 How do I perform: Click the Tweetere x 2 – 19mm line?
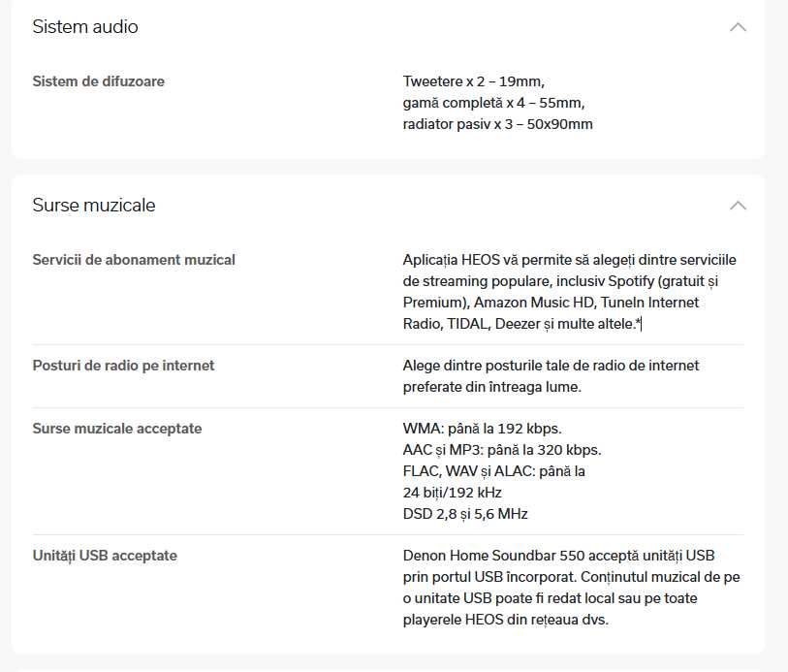pos(480,81)
